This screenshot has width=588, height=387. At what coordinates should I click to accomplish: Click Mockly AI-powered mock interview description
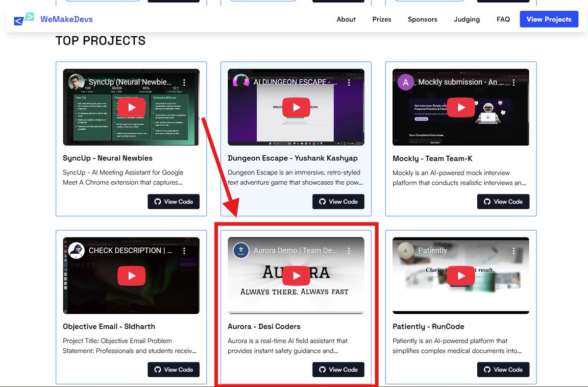tap(460, 177)
